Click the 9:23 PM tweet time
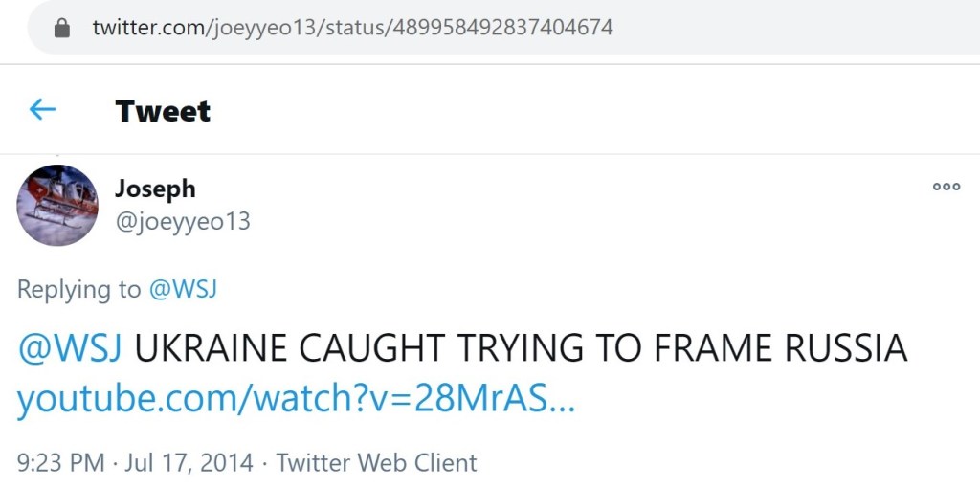The width and height of the screenshot is (980, 488). (x=60, y=463)
